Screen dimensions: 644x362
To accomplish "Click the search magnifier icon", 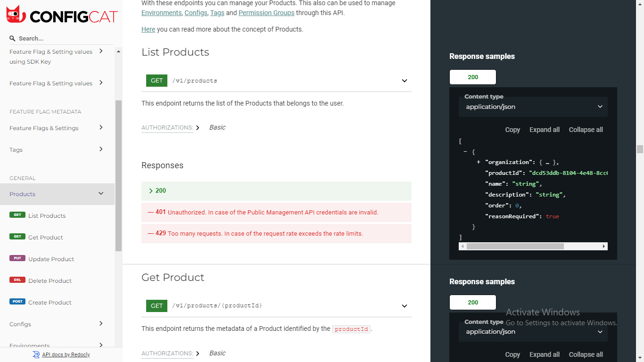I will [12, 39].
